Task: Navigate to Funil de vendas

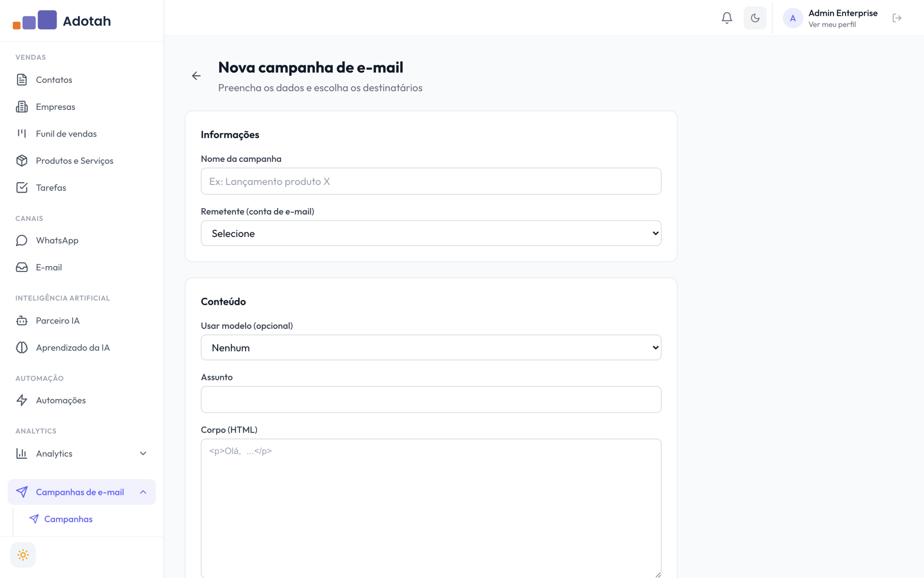Action: [x=82, y=133]
